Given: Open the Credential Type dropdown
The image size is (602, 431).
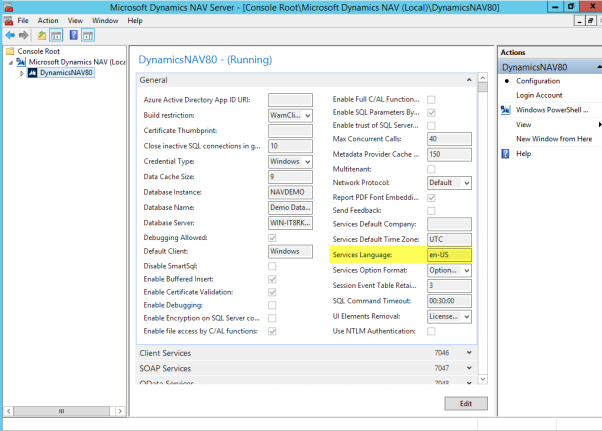Looking at the screenshot, I should click(290, 162).
